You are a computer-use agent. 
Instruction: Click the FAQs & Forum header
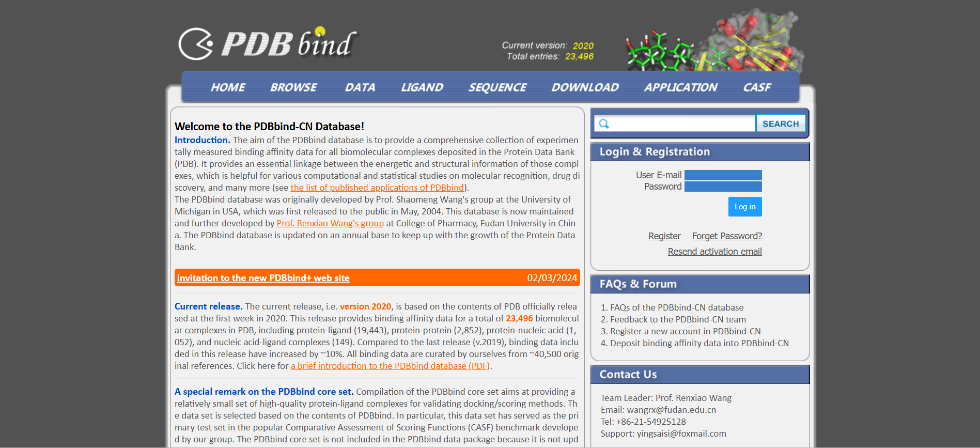coord(700,284)
